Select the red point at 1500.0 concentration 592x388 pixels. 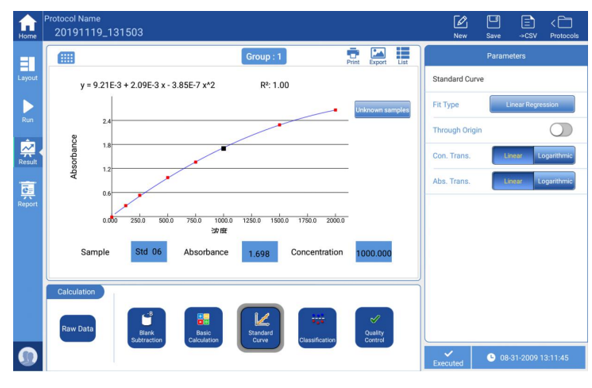pos(279,125)
